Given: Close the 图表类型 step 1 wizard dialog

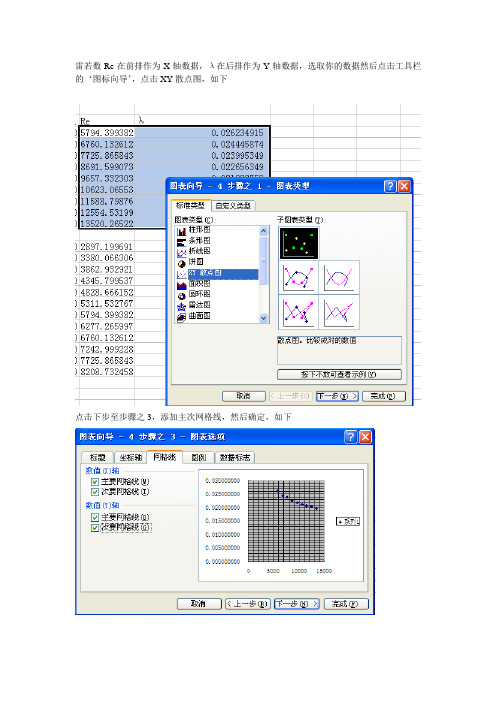Looking at the screenshot, I should point(404,186).
